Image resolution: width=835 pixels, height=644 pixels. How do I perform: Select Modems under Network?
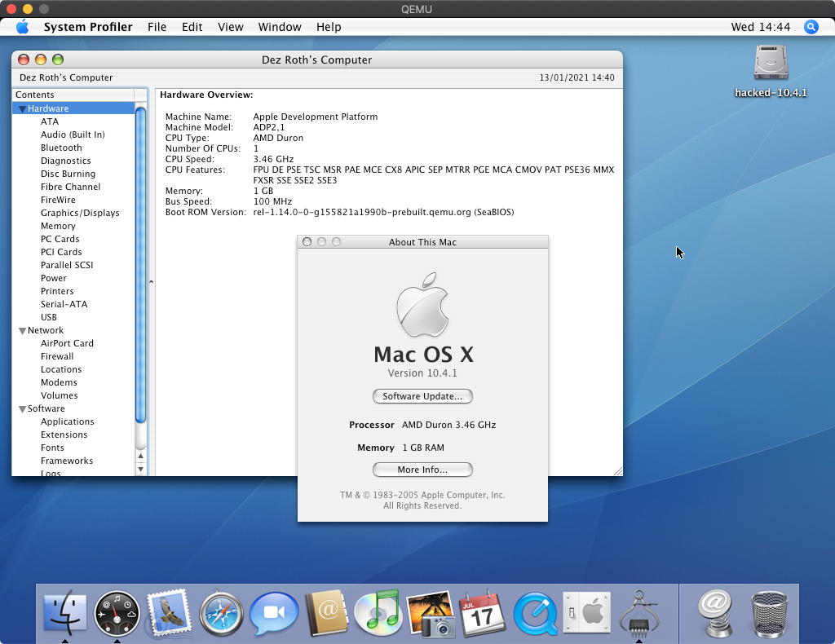coord(59,382)
